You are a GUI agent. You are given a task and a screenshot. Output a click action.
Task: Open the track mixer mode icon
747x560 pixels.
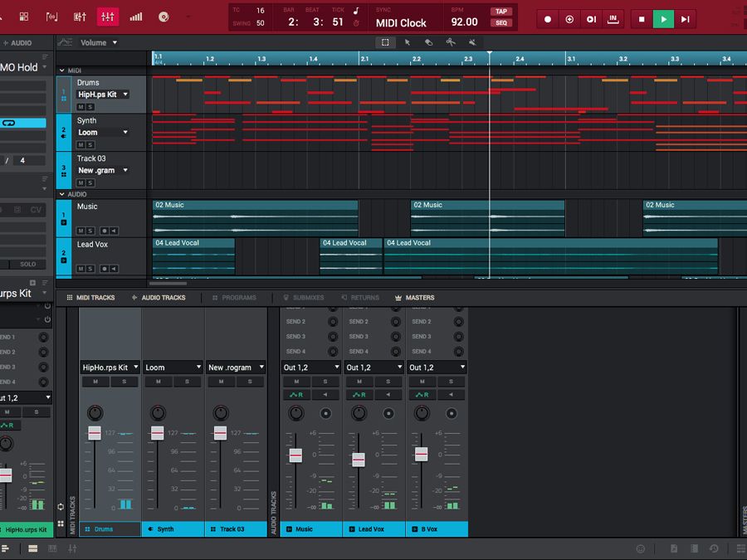point(80,17)
